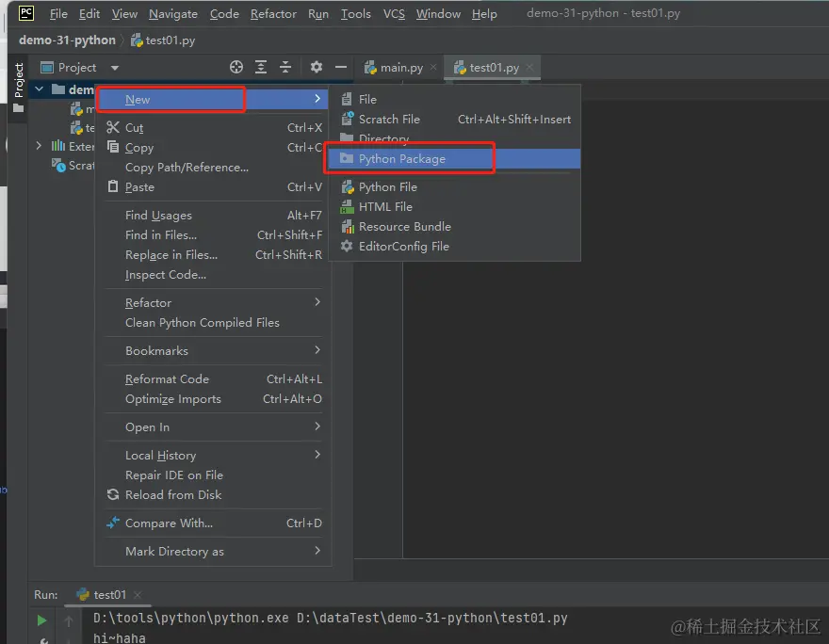The width and height of the screenshot is (829, 644).
Task: Switch to the main.py editor tab
Action: coord(394,68)
